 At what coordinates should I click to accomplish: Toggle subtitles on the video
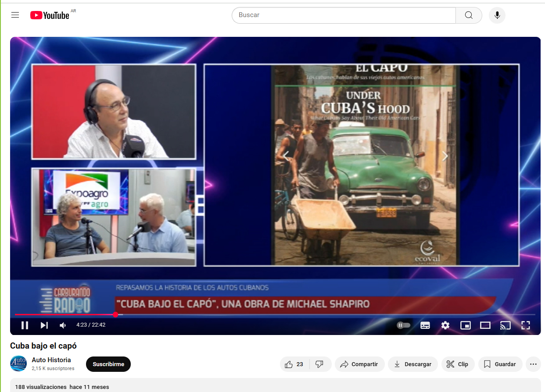point(425,325)
